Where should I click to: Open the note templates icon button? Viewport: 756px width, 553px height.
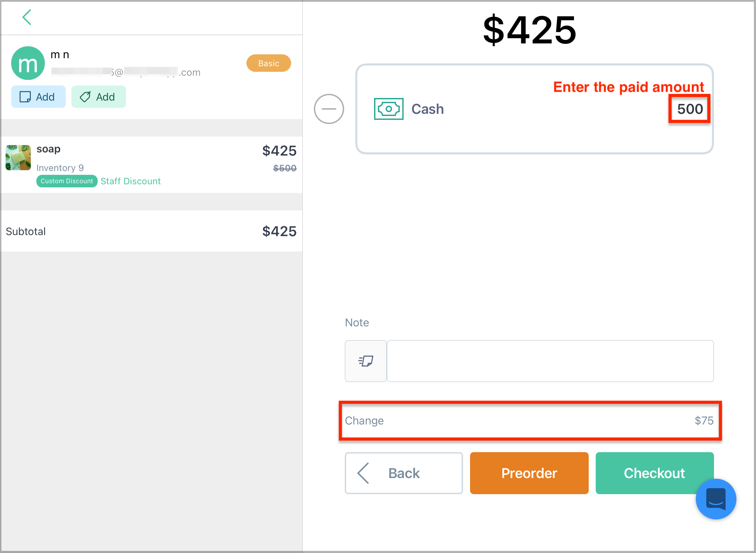click(366, 361)
